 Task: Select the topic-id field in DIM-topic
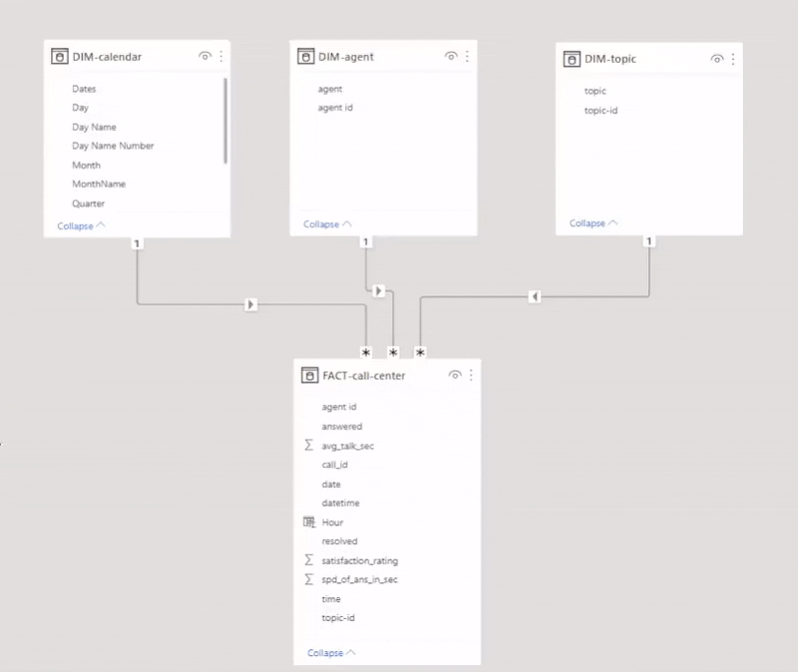tap(601, 111)
